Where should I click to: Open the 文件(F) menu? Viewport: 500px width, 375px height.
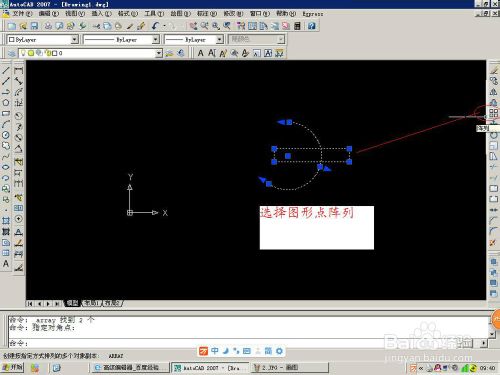click(23, 14)
